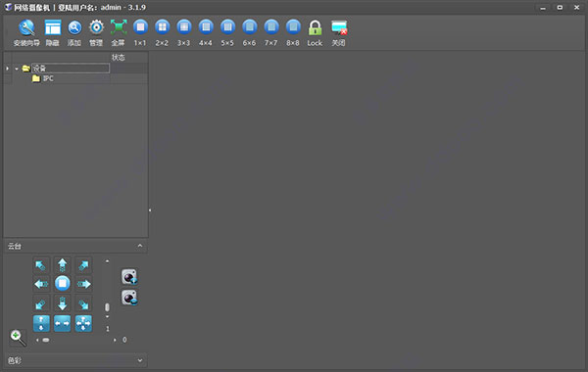Minimize the 网络摄像机 window
This screenshot has width=588, height=372.
pyautogui.click(x=543, y=8)
